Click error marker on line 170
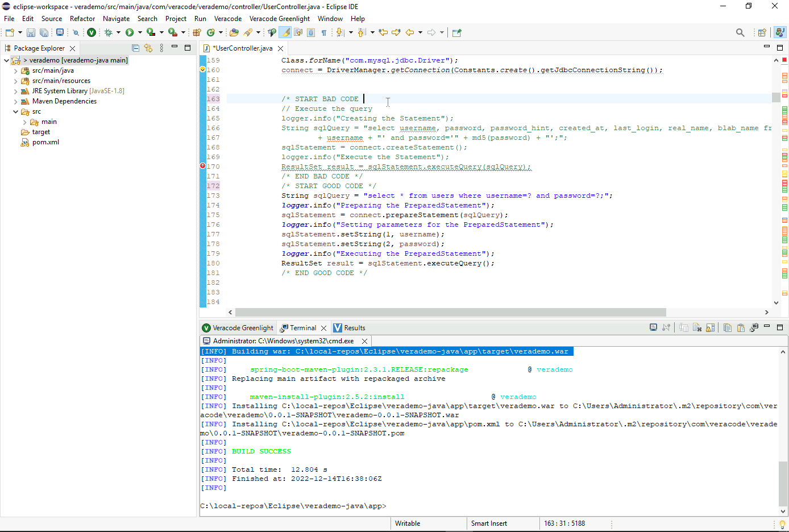The image size is (789, 532). coord(202,166)
